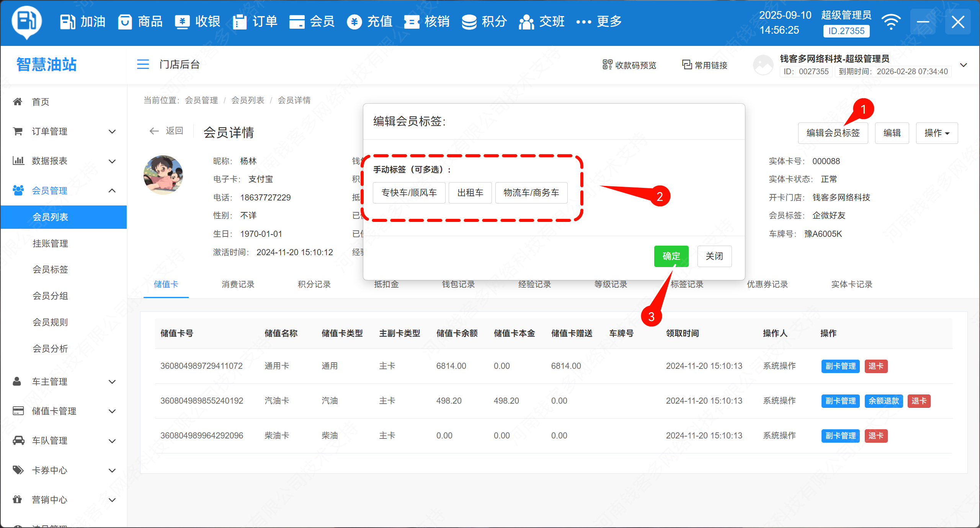Open the 加油 fuel pump icon
This screenshot has height=528, width=980.
click(67, 22)
